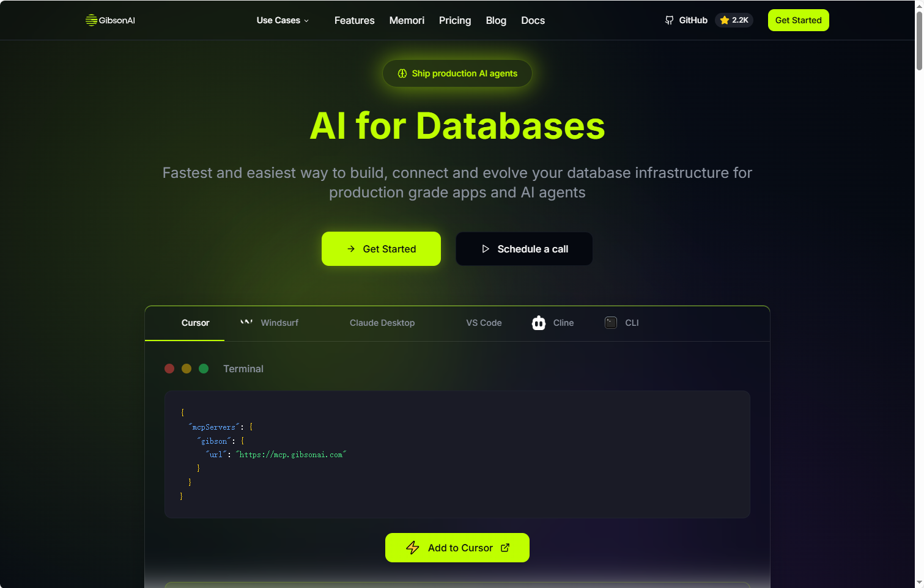Viewport: 924px width, 588px height.
Task: Open the Docs link
Action: click(x=533, y=20)
